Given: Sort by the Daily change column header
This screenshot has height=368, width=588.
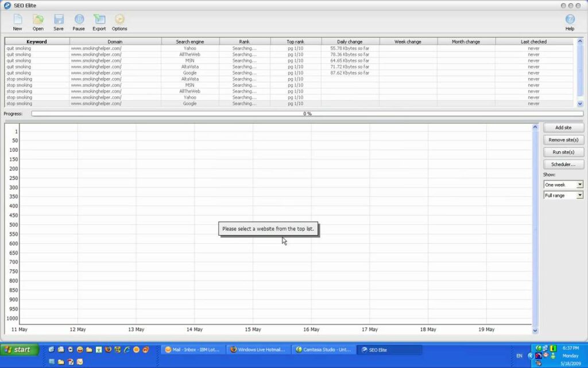Looking at the screenshot, I should [x=350, y=41].
